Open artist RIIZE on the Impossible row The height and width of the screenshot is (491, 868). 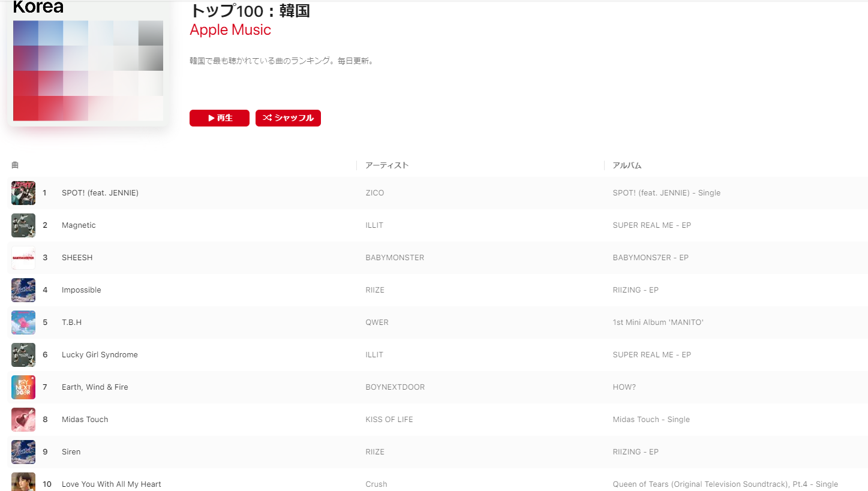375,290
